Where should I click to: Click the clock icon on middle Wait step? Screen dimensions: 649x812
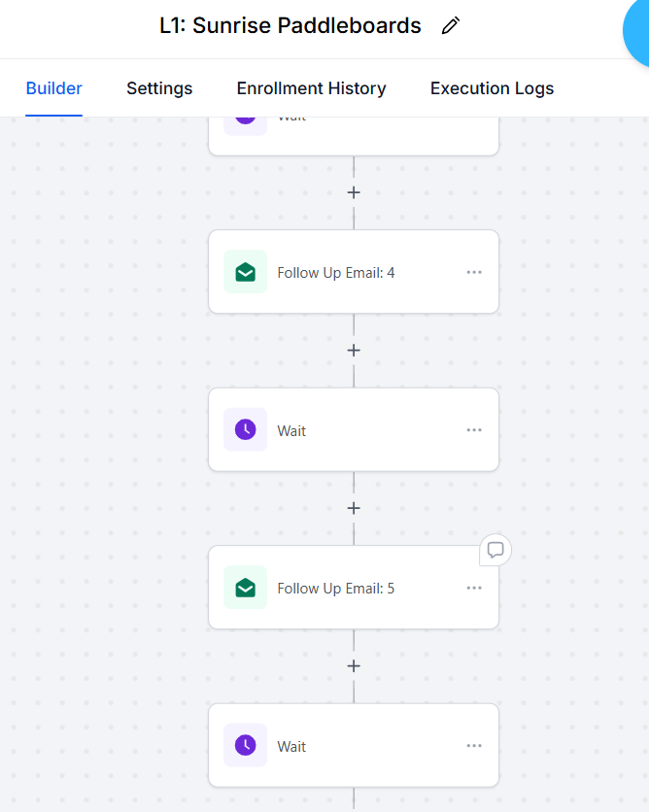pyautogui.click(x=246, y=430)
